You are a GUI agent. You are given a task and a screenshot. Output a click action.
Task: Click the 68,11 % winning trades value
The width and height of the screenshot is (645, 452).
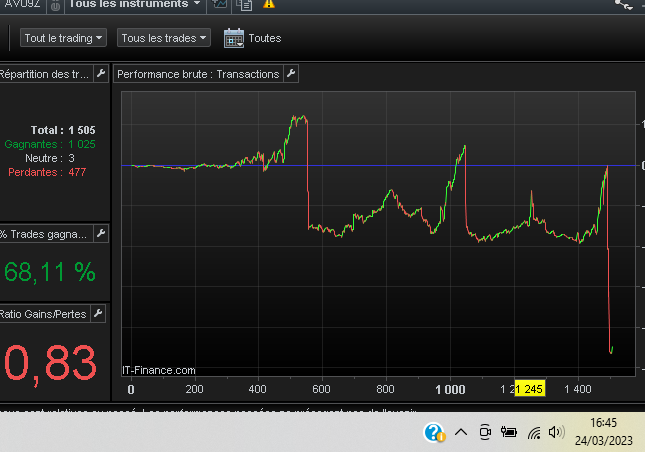(50, 272)
